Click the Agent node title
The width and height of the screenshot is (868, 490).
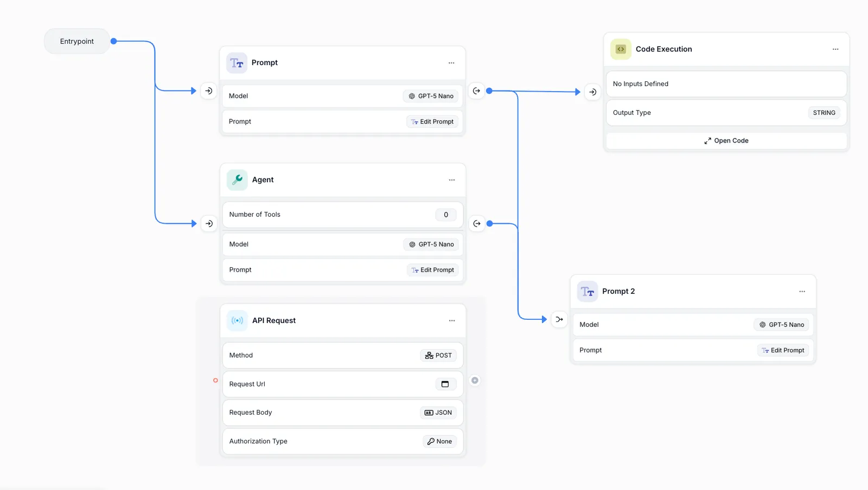pos(263,180)
